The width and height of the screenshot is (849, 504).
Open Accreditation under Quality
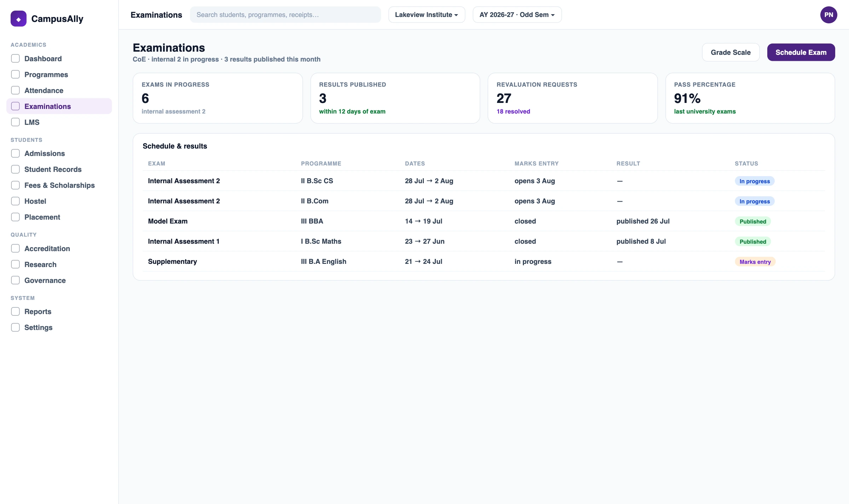[x=59, y=249]
